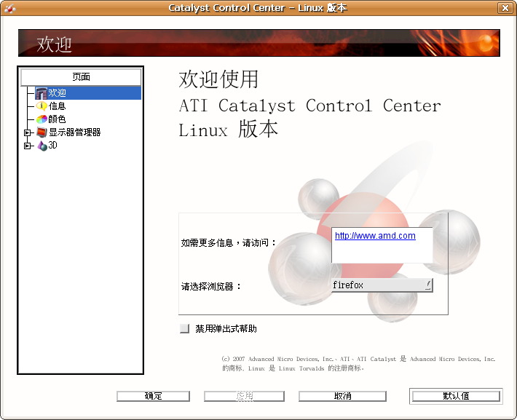Open the 颜色 page

[57, 119]
